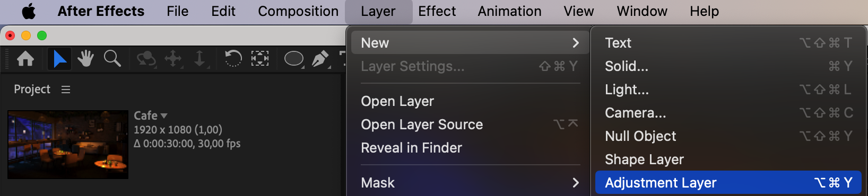Select the Hand tool
Viewport: 868px width, 196px height.
coord(85,58)
